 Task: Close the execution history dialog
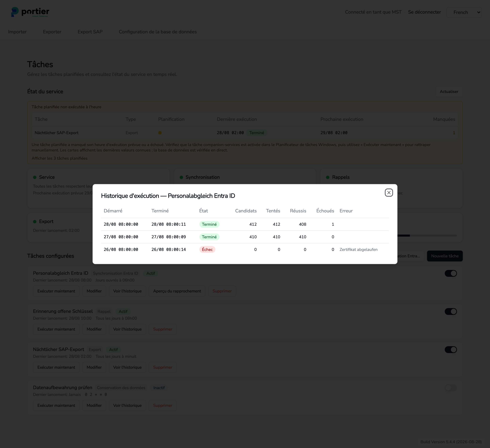(x=389, y=193)
